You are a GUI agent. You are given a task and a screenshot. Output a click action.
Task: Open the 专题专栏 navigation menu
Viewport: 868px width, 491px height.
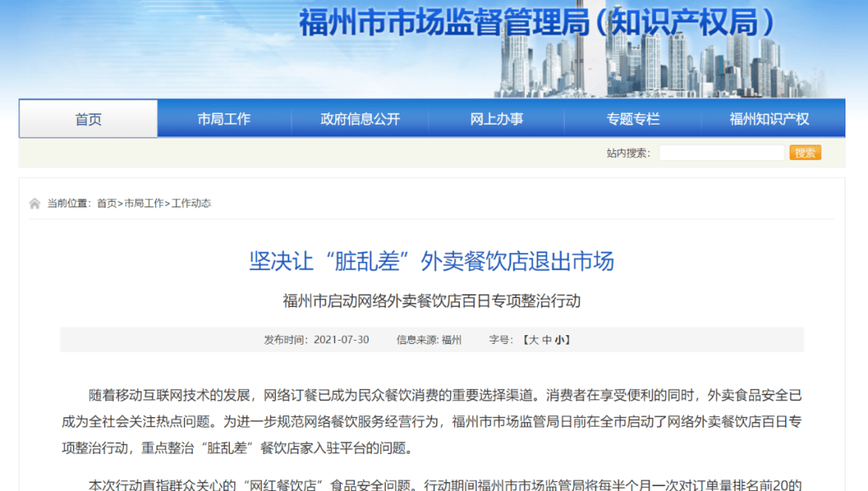[632, 118]
